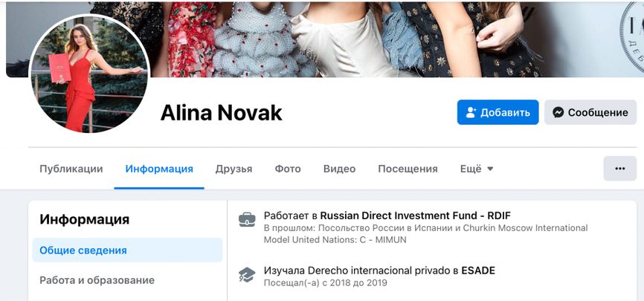Screen dimensions: 644x301
Task: Open Alina Novak's round profile picture
Action: pos(89,74)
